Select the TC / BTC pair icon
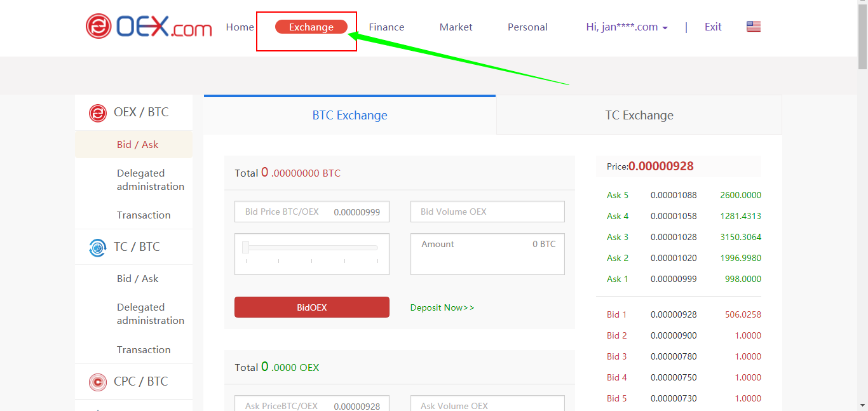The image size is (868, 411). (97, 247)
